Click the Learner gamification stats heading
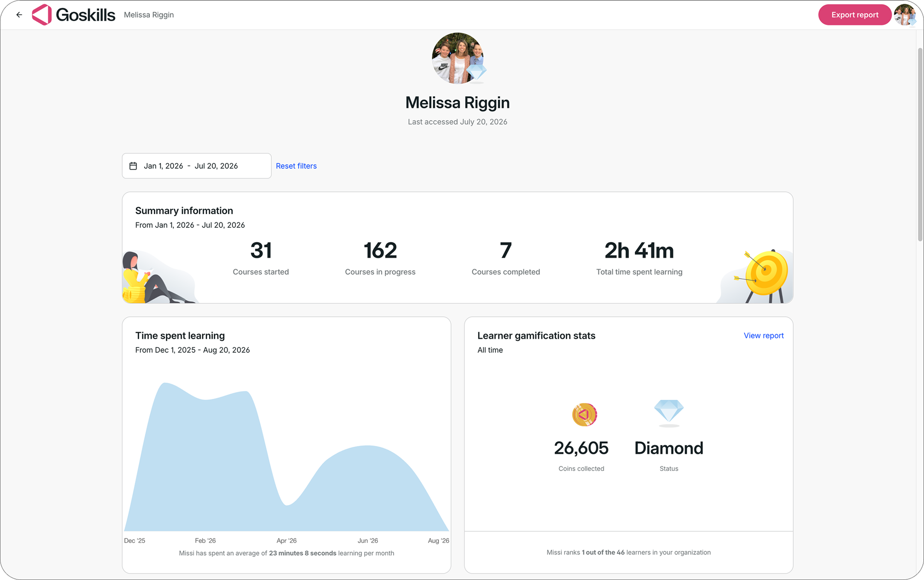This screenshot has height=580, width=924. tap(536, 336)
